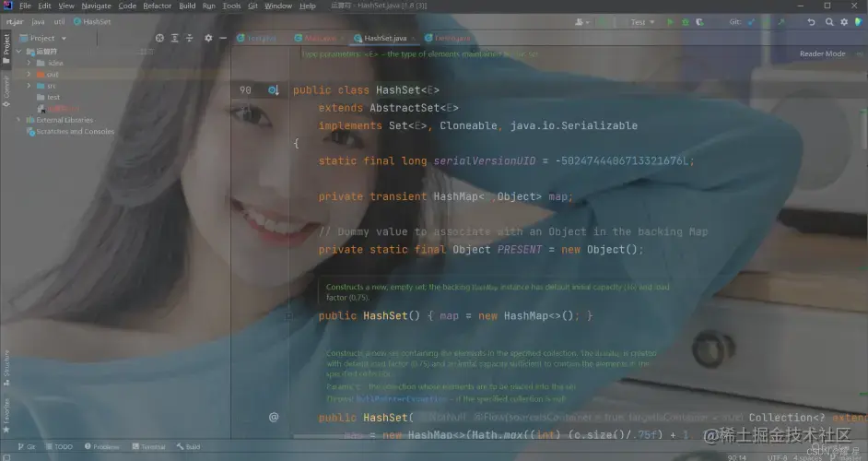Open the Build menu
The width and height of the screenshot is (868, 461).
point(187,6)
